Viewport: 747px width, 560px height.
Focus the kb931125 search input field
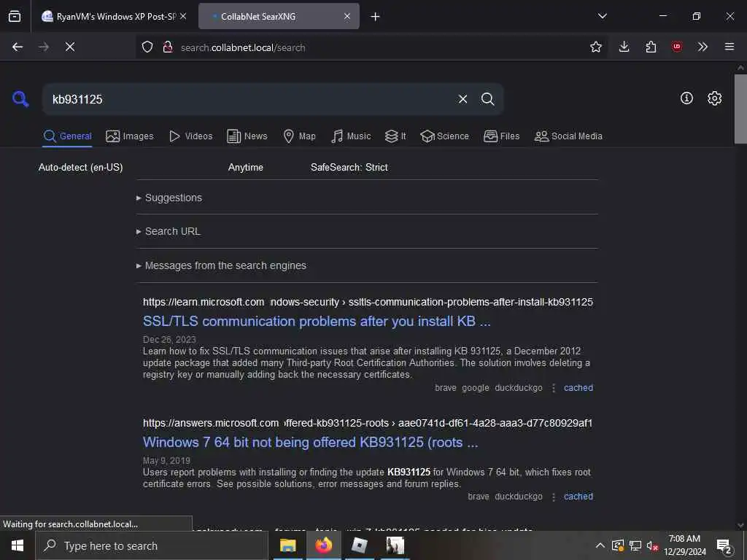tap(250, 99)
